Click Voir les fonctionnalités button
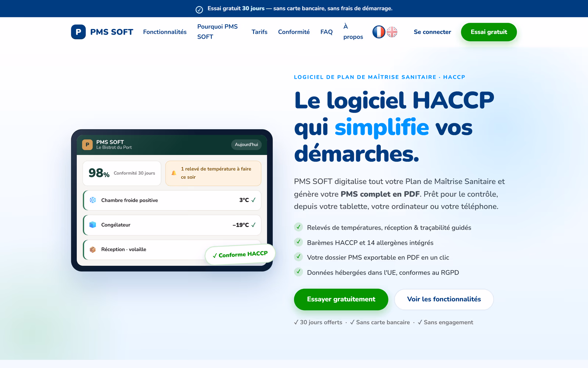 pyautogui.click(x=444, y=299)
